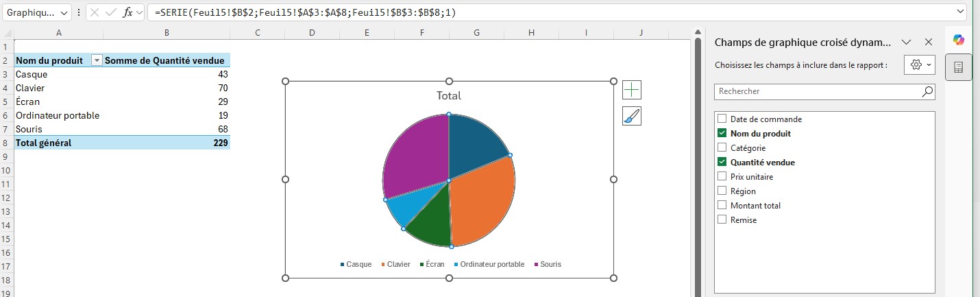Screen dimensions: 980x297
Task: Click the search magnifier in field list
Action: 927,91
